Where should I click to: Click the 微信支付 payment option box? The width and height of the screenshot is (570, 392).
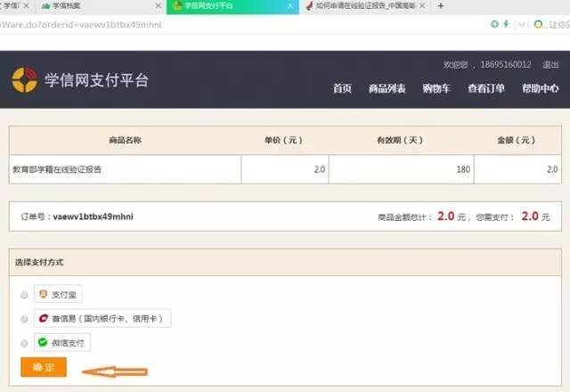point(62,342)
